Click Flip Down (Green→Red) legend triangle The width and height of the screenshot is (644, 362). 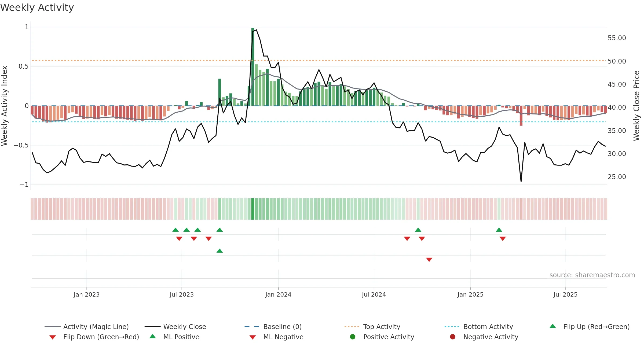(53, 337)
